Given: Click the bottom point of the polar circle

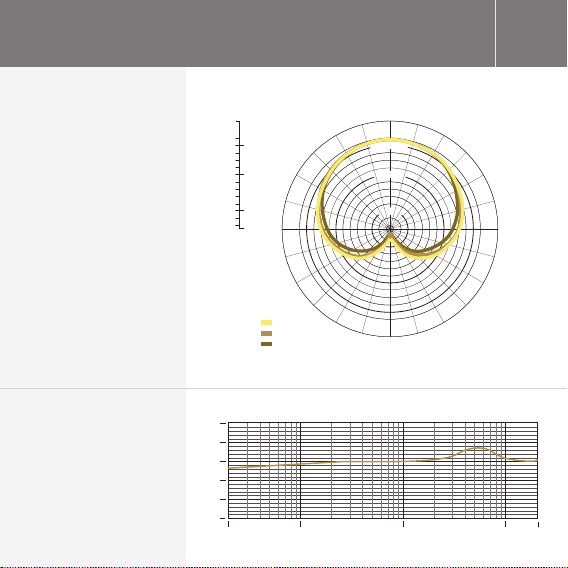Looking at the screenshot, I should (390, 337).
